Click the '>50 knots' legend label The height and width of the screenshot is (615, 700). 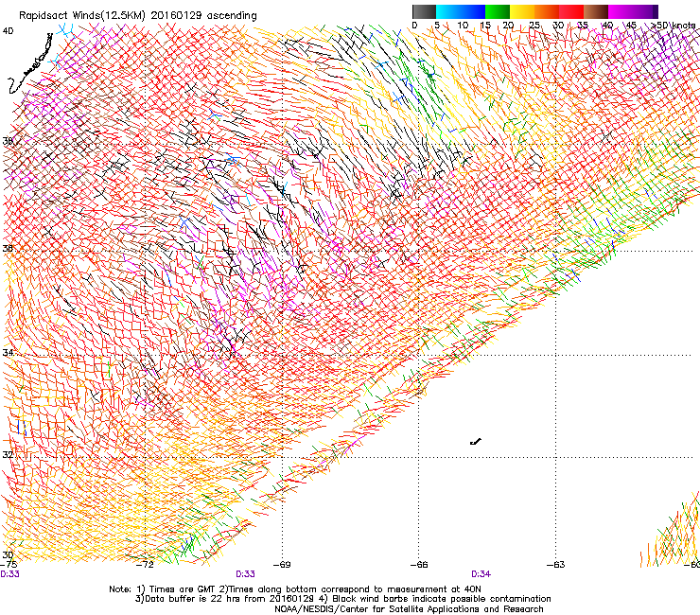(x=674, y=25)
